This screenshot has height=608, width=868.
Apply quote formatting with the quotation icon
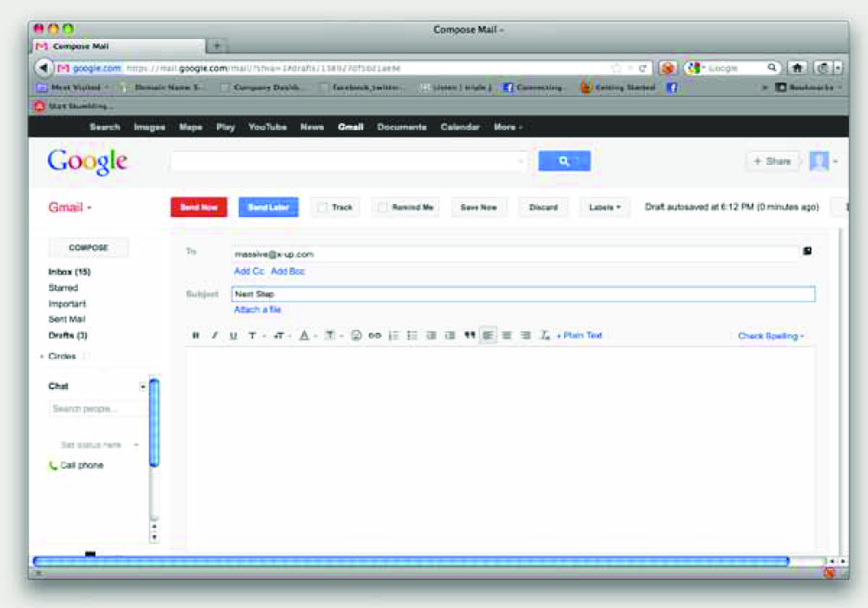tap(470, 335)
